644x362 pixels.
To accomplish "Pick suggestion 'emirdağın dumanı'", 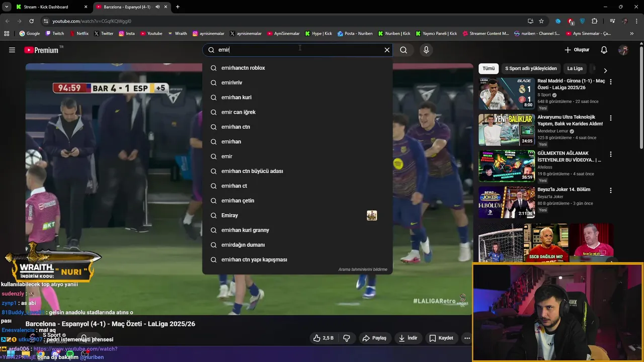I will (297, 245).
